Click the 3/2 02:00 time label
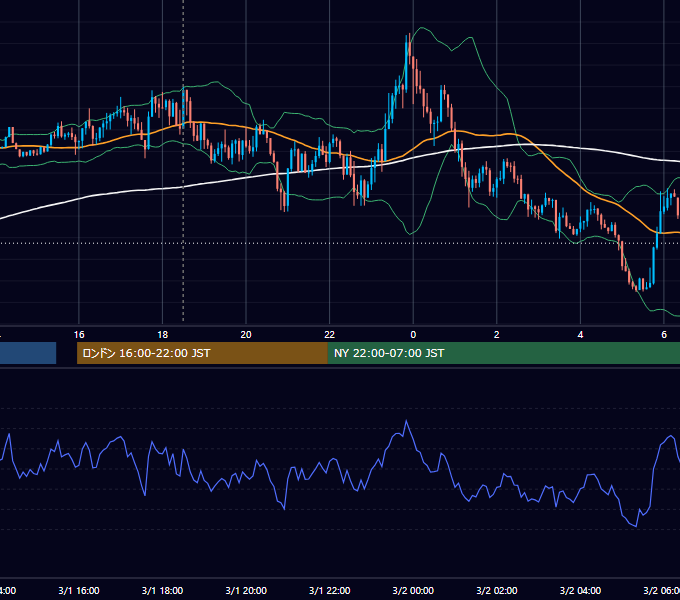The image size is (680, 600). 497,590
